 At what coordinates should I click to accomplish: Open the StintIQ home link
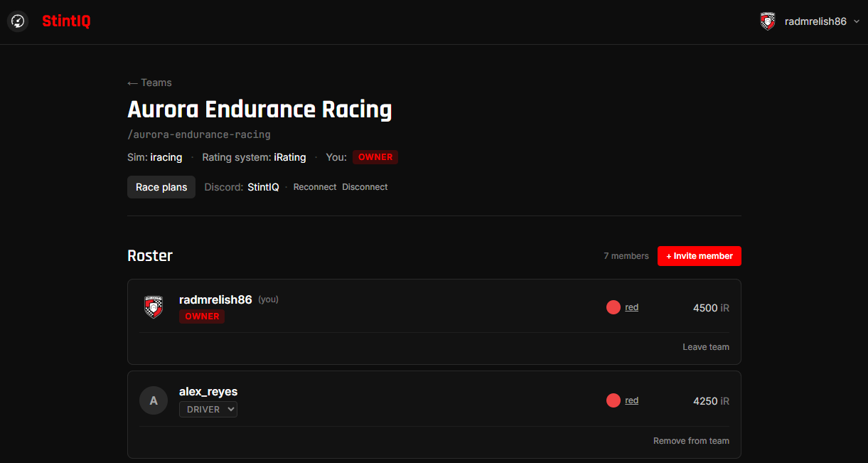66,21
